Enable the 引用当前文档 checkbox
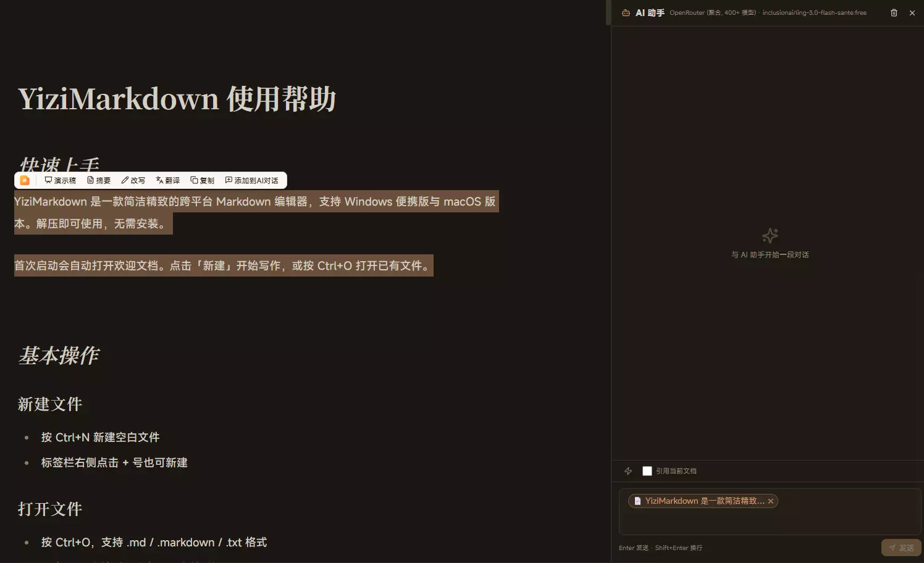Screen dimensions: 924x563 (x=647, y=471)
